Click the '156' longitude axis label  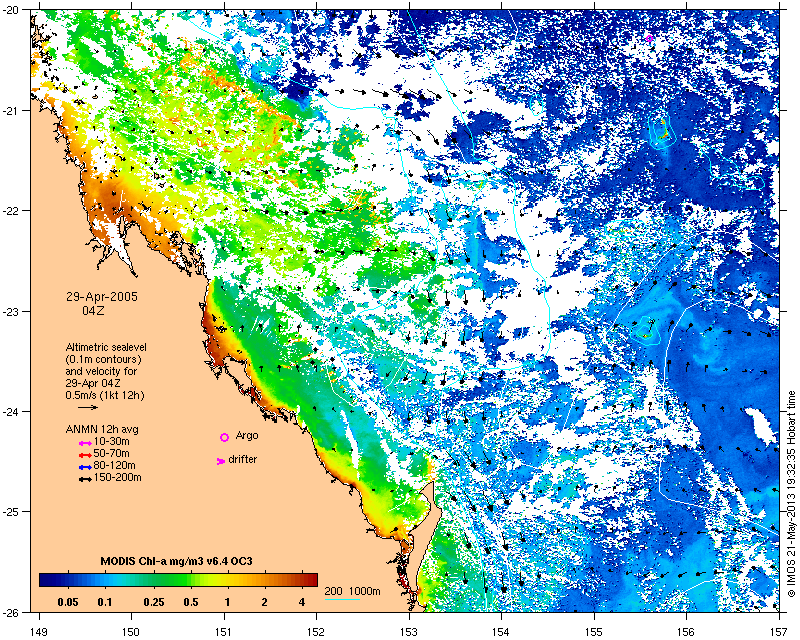point(687,632)
